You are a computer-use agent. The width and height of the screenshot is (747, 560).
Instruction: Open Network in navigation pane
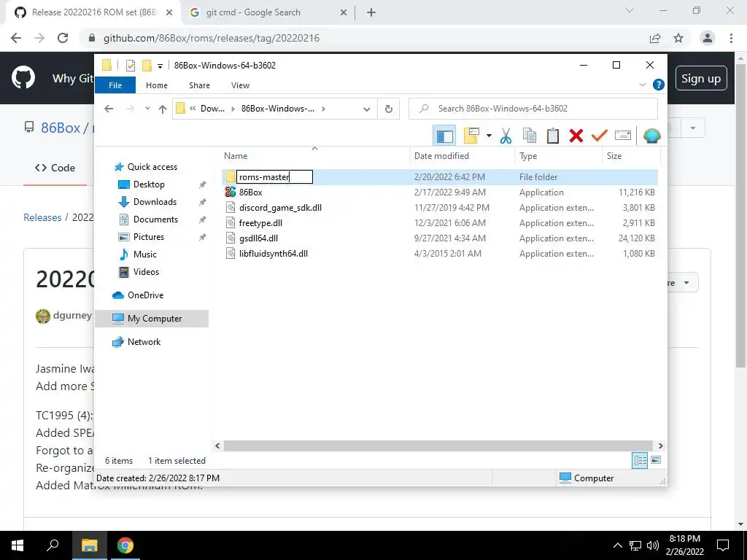point(144,342)
